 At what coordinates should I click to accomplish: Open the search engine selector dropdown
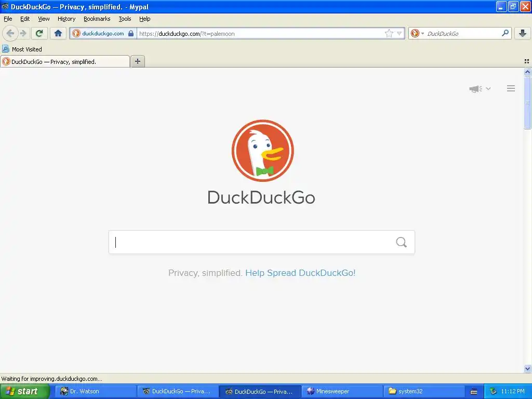point(417,33)
